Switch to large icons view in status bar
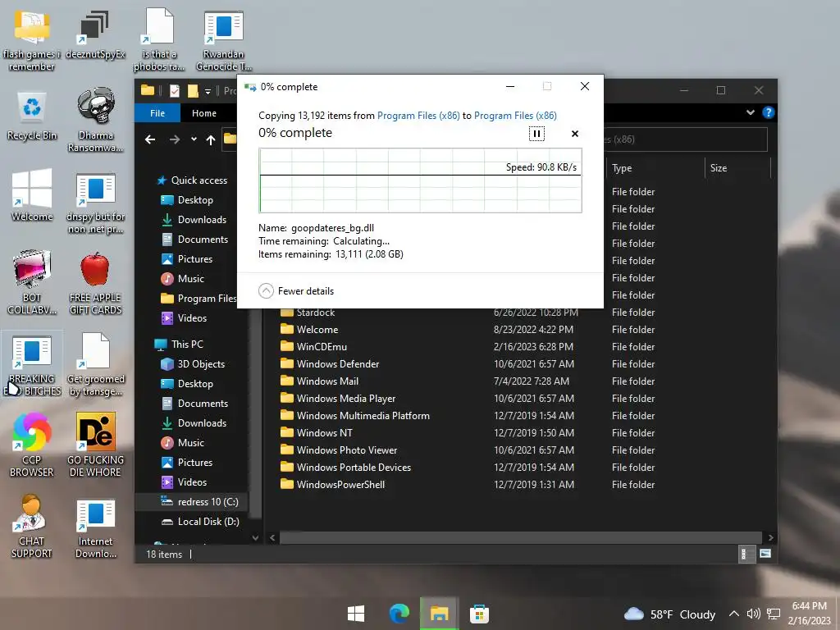This screenshot has height=630, width=840. coord(765,554)
